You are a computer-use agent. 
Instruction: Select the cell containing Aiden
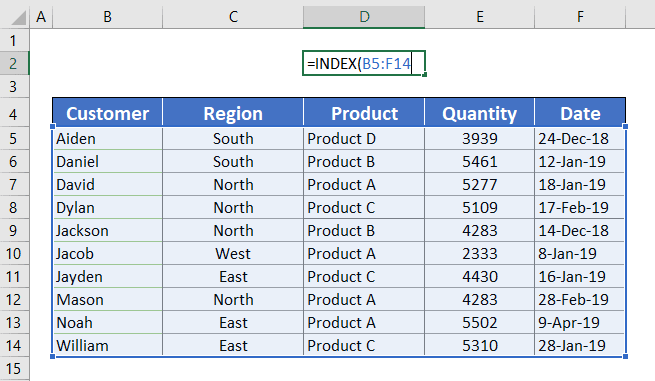click(x=107, y=139)
